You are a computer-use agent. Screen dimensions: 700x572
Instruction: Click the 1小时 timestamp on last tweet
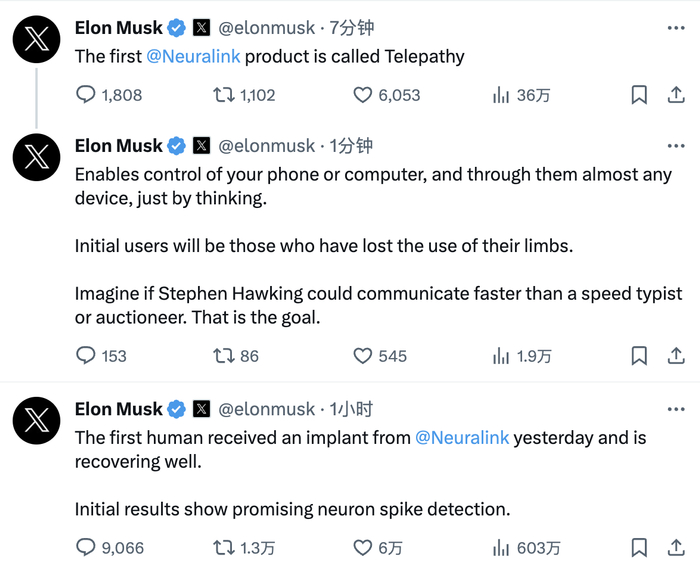tap(351, 409)
